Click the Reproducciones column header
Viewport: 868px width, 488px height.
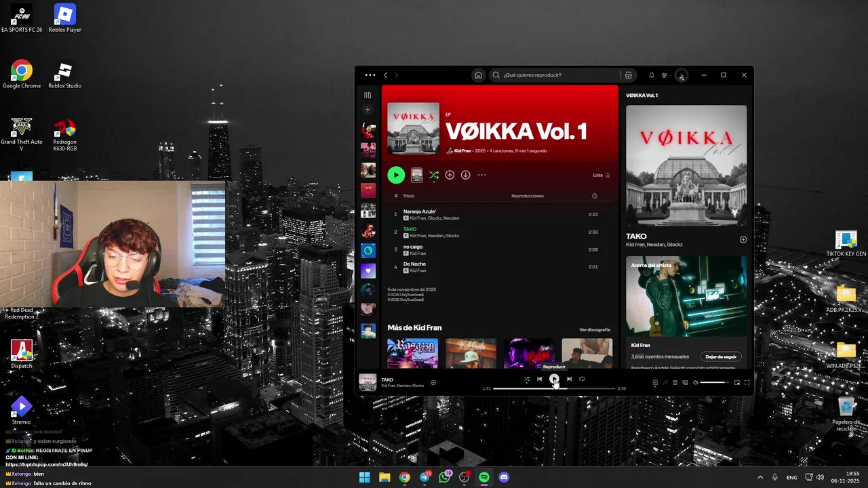pyautogui.click(x=528, y=196)
